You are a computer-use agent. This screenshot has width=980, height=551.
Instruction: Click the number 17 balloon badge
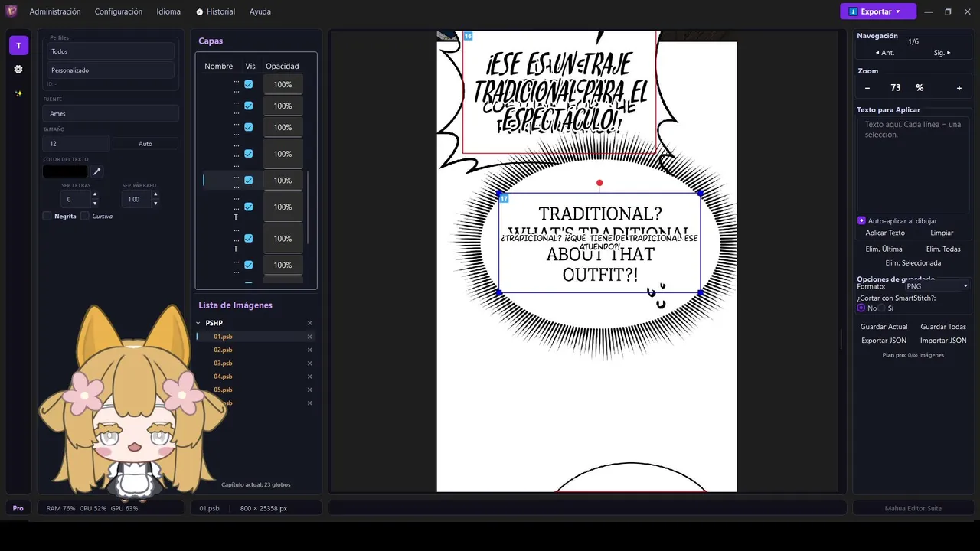[504, 199]
